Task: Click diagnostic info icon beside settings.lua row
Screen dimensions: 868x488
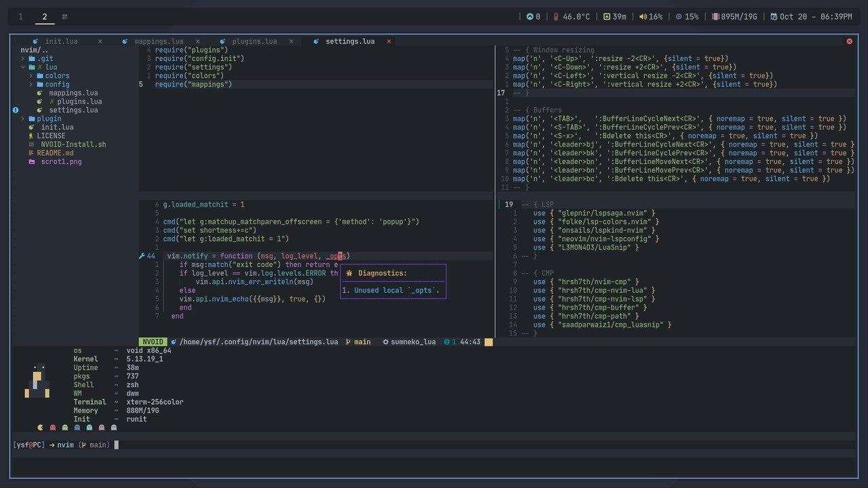Action: pos(16,110)
